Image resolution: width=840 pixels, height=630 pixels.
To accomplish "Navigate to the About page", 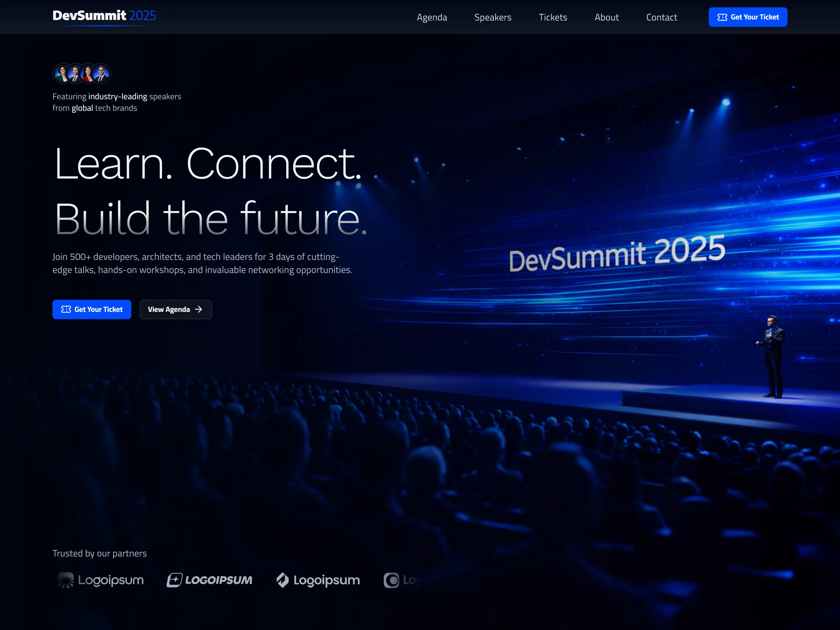I will 606,17.
